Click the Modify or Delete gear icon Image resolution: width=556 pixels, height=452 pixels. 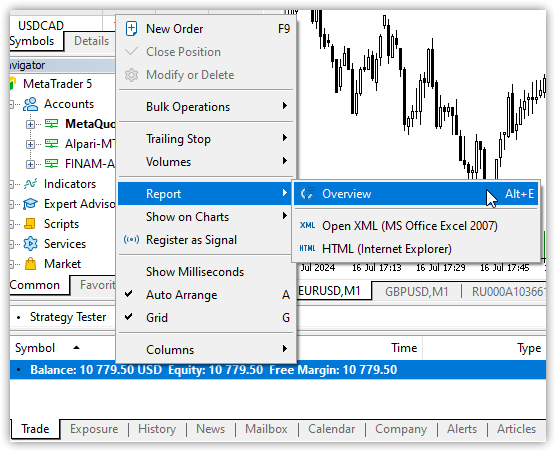tap(132, 75)
